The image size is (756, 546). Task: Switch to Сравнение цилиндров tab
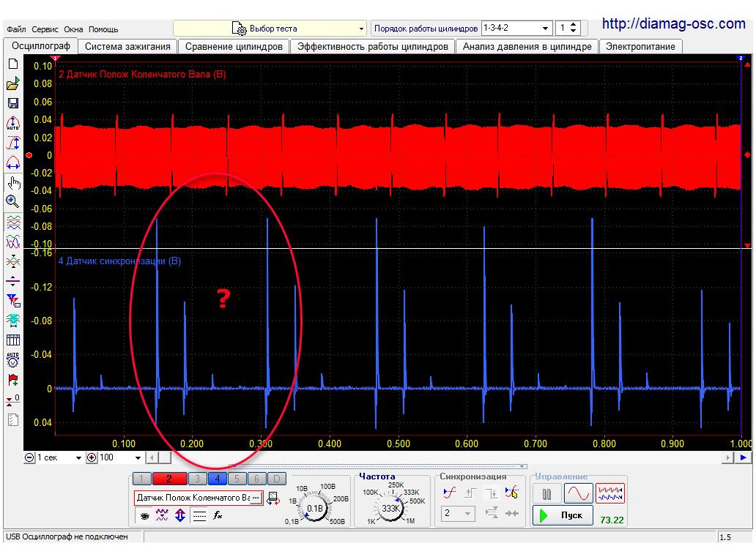[234, 47]
